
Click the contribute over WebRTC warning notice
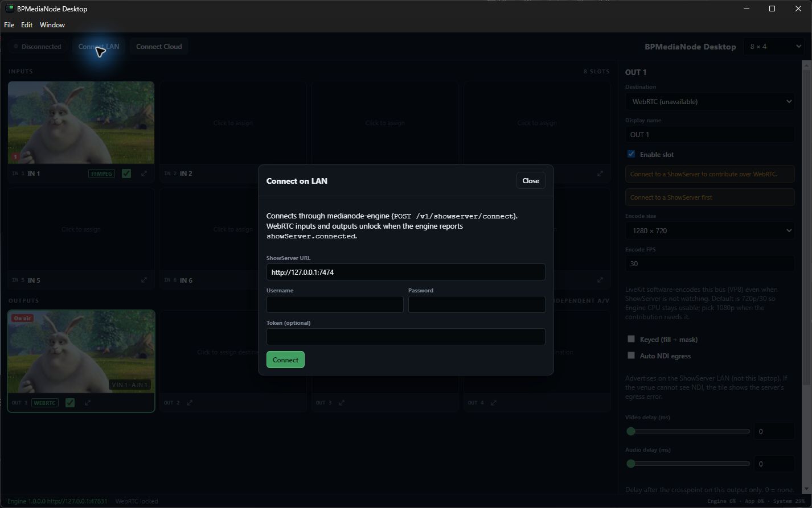point(710,174)
